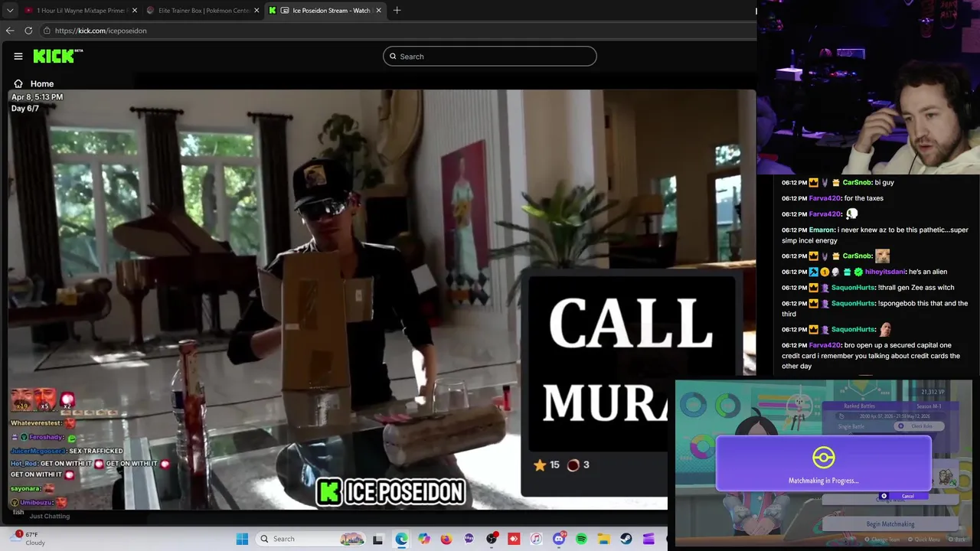Click the 21,312 VP value in game
This screenshot has height=551, width=980.
pos(933,393)
